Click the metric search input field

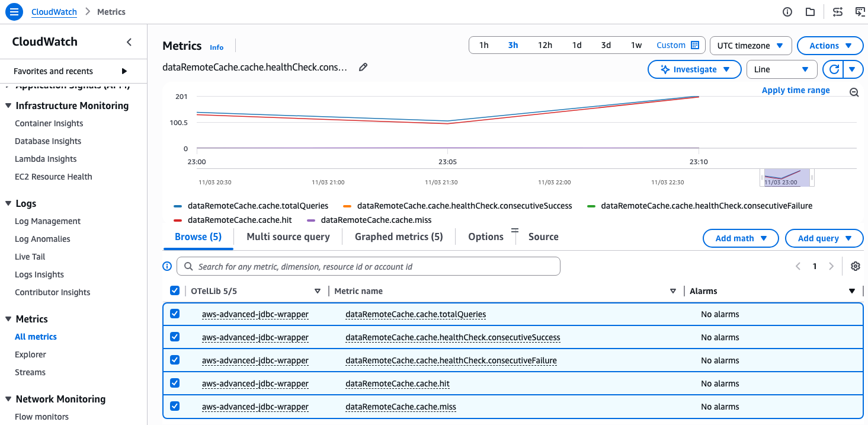(x=369, y=266)
